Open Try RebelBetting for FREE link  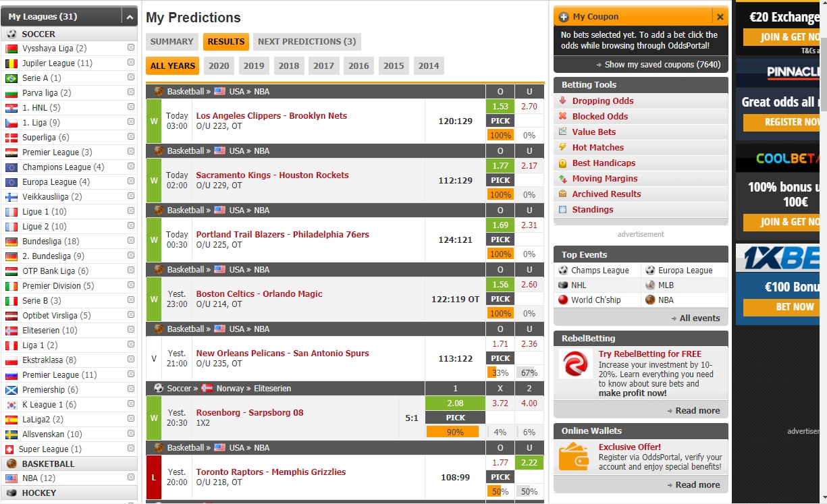pos(650,354)
